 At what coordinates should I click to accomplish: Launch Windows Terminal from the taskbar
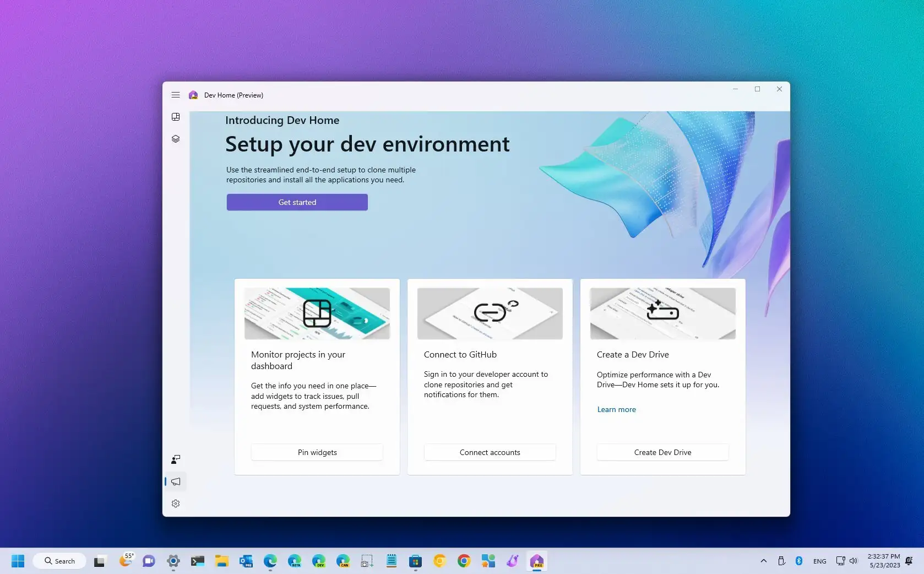pos(197,561)
